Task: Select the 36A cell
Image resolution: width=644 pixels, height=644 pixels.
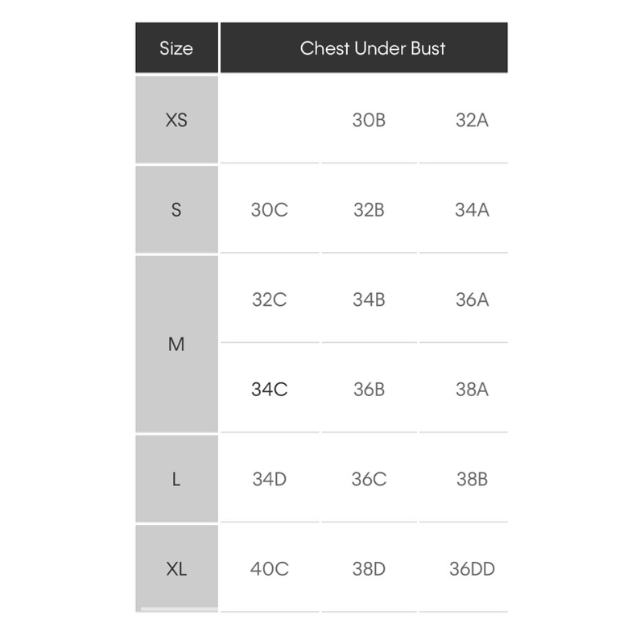Action: pos(472,299)
